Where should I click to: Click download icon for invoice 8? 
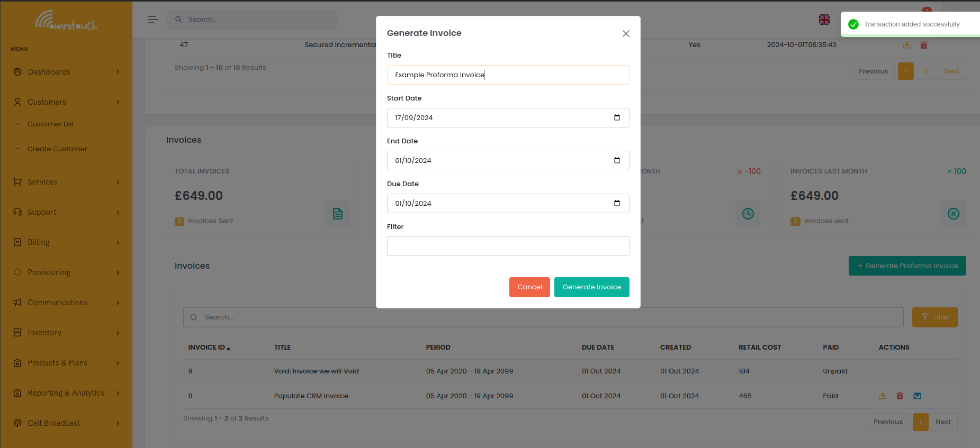pyautogui.click(x=883, y=396)
